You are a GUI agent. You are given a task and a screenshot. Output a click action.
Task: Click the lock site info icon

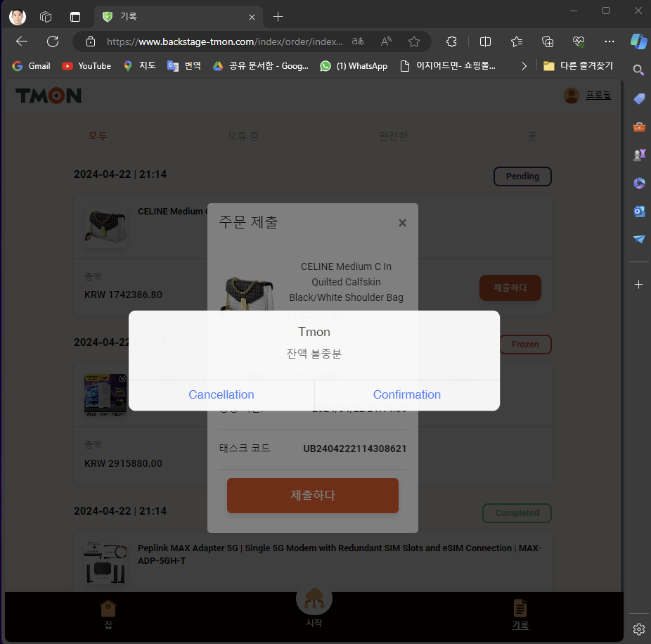coord(91,41)
